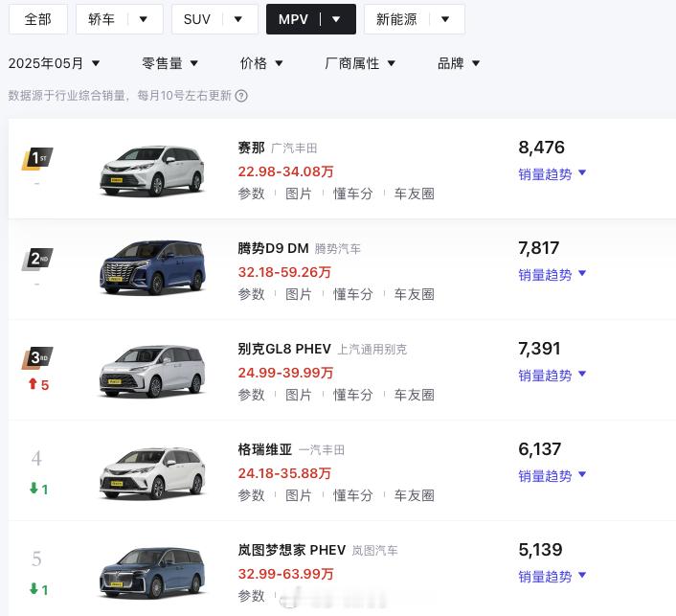Open 图片 link for 别克GL8 PHEV
Image resolution: width=676 pixels, height=616 pixels.
click(299, 395)
